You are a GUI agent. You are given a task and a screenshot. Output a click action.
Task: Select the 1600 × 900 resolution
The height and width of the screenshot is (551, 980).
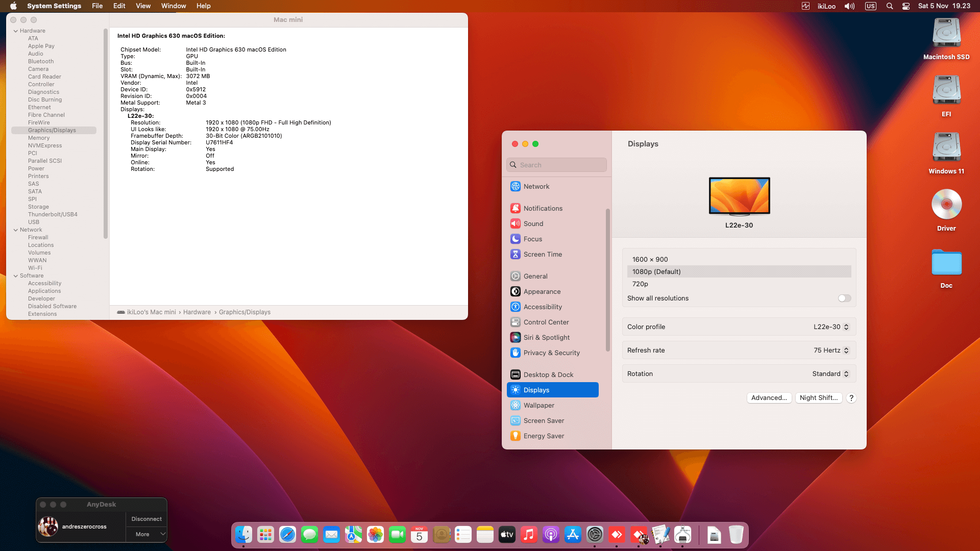[x=650, y=259]
